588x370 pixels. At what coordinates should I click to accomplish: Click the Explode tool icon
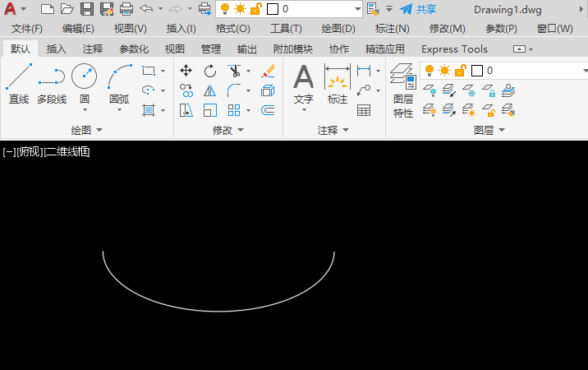(x=268, y=90)
